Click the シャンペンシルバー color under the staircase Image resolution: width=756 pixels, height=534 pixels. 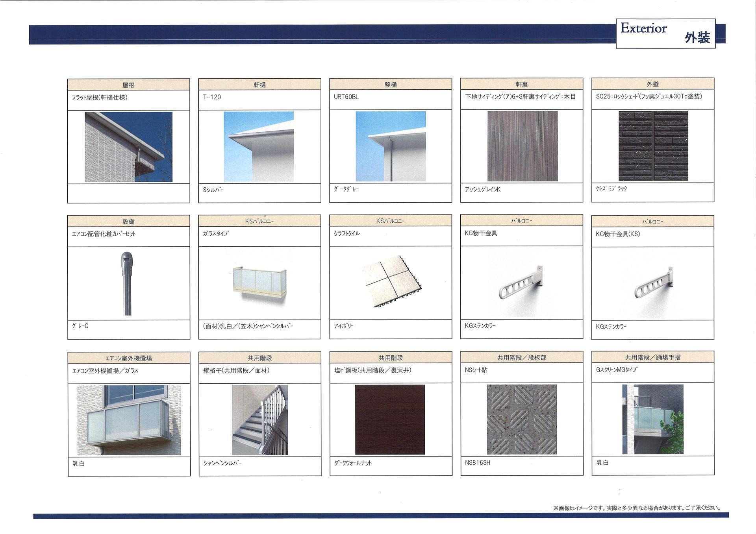(222, 463)
